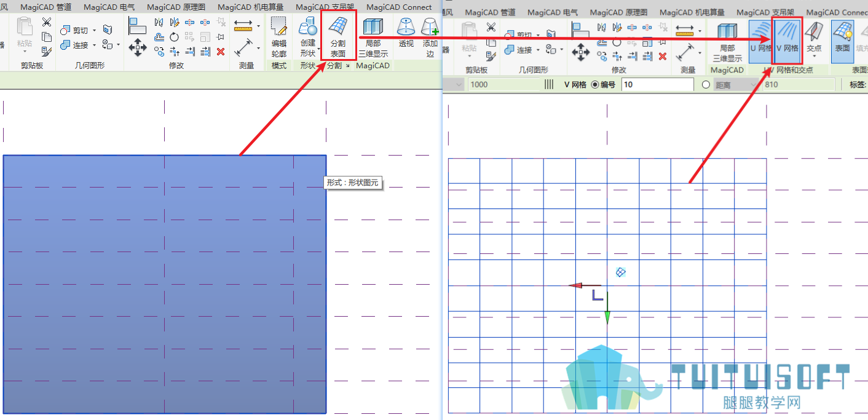Click 局部三维显示 in right window

coord(727,42)
